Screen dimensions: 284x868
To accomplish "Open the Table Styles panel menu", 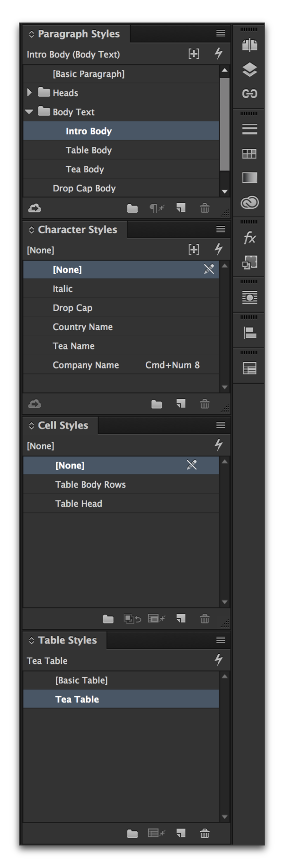I will click(x=220, y=640).
